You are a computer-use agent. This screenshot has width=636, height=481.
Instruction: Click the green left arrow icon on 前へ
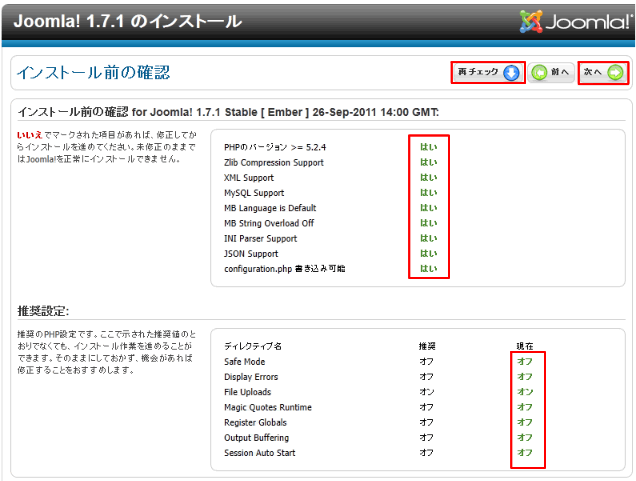[539, 73]
